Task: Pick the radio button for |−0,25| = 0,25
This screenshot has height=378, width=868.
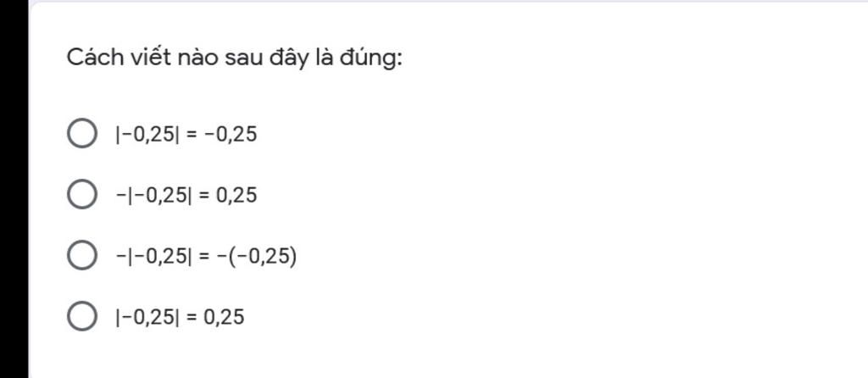Action: tap(82, 317)
